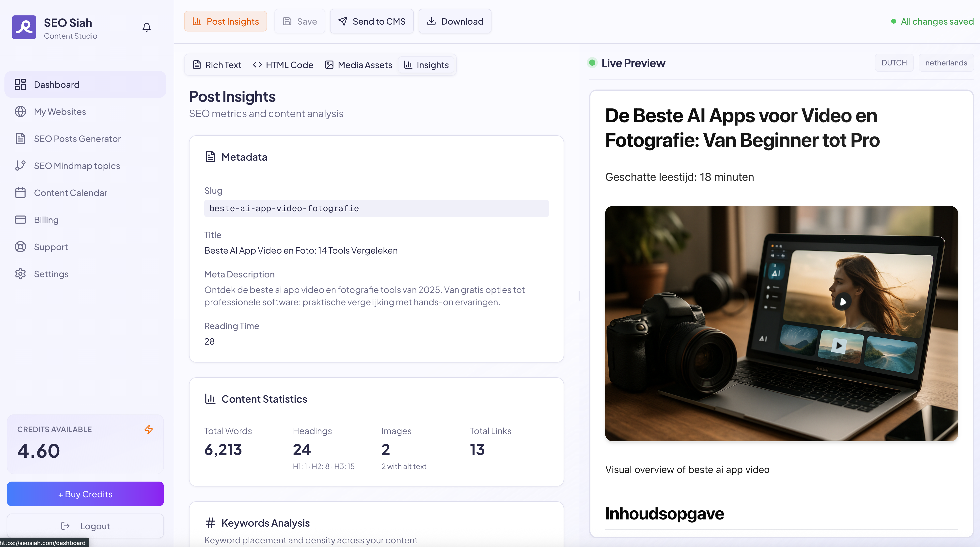980x547 pixels.
Task: Click the laptop and camera preview image
Action: [x=781, y=323]
